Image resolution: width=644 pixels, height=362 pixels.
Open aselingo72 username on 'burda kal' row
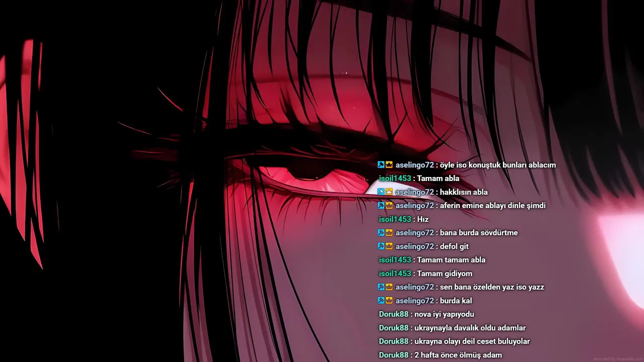tap(415, 301)
